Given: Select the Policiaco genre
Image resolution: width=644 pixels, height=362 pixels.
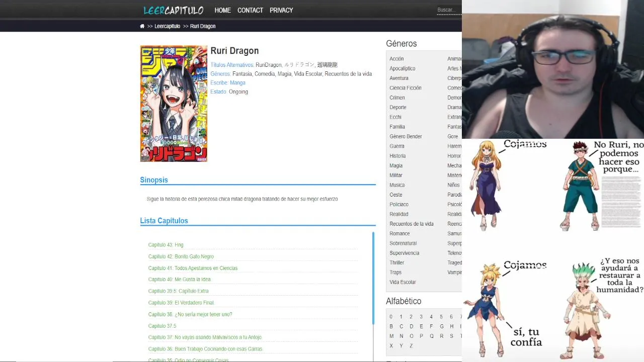Looking at the screenshot, I should click(399, 205).
